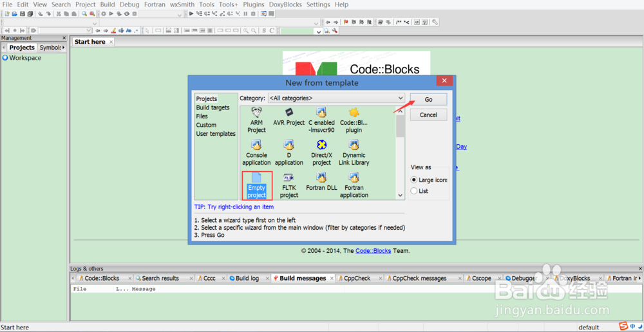Select the AVR Project template icon
The height and width of the screenshot is (332, 644).
point(289,117)
